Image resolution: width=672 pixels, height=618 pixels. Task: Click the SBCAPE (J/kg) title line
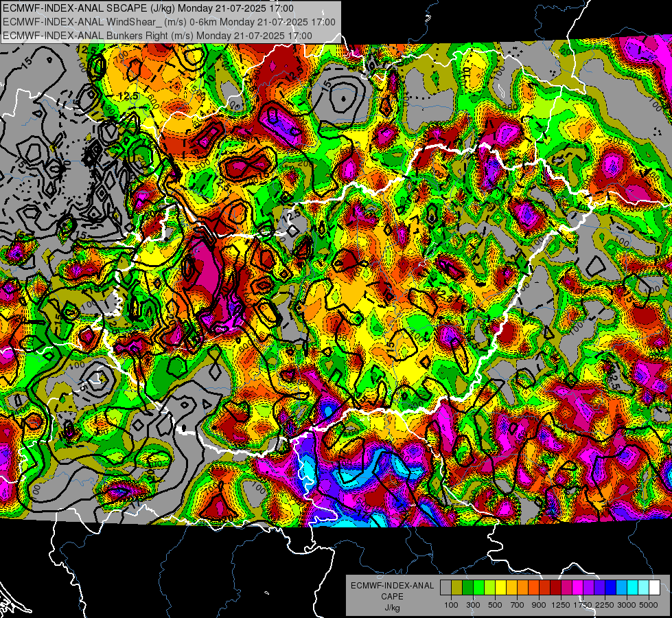point(148,8)
